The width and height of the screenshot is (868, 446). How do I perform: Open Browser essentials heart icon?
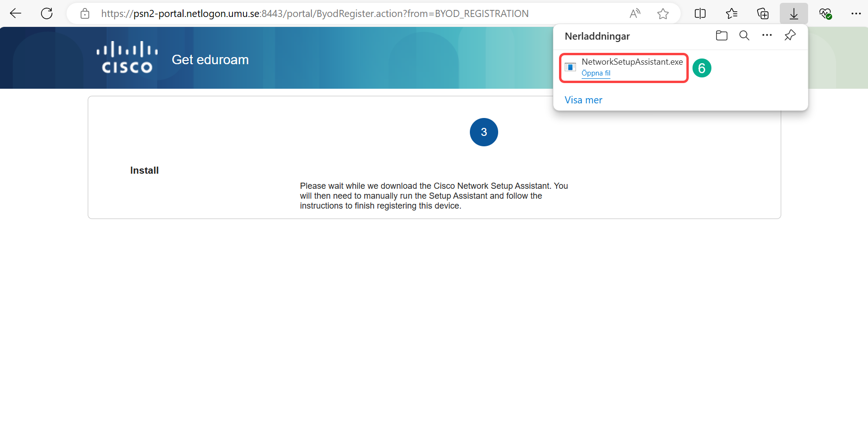[x=825, y=14]
